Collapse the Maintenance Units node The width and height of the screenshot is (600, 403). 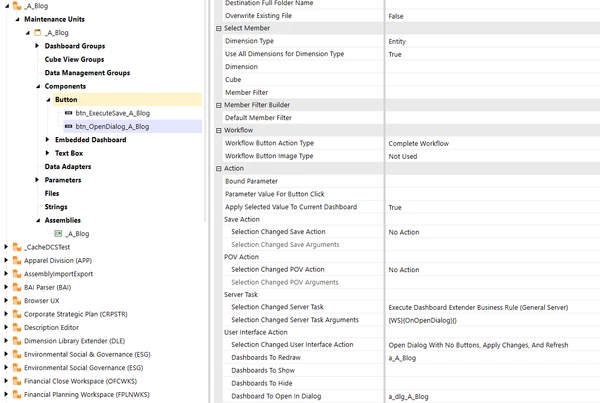17,20
